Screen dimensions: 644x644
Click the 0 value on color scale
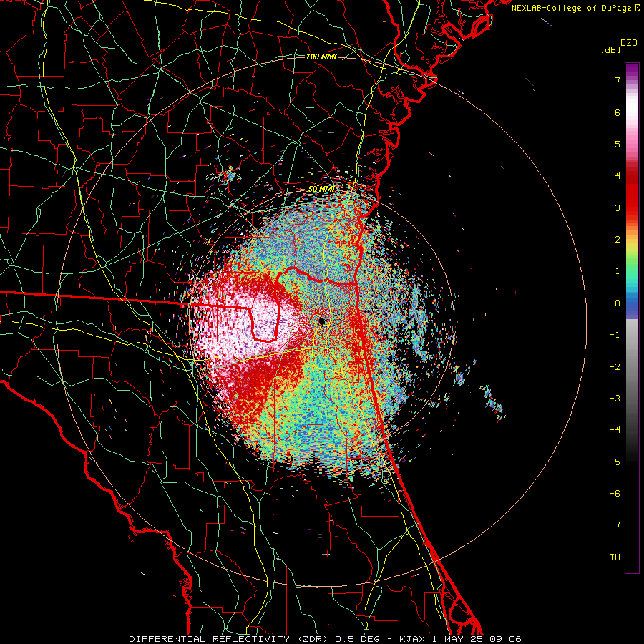click(618, 303)
